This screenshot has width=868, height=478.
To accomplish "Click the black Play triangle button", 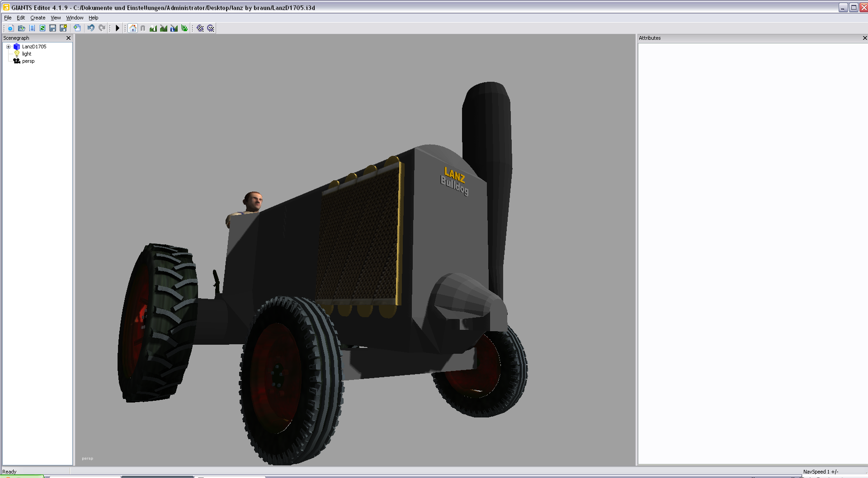I will coord(118,28).
